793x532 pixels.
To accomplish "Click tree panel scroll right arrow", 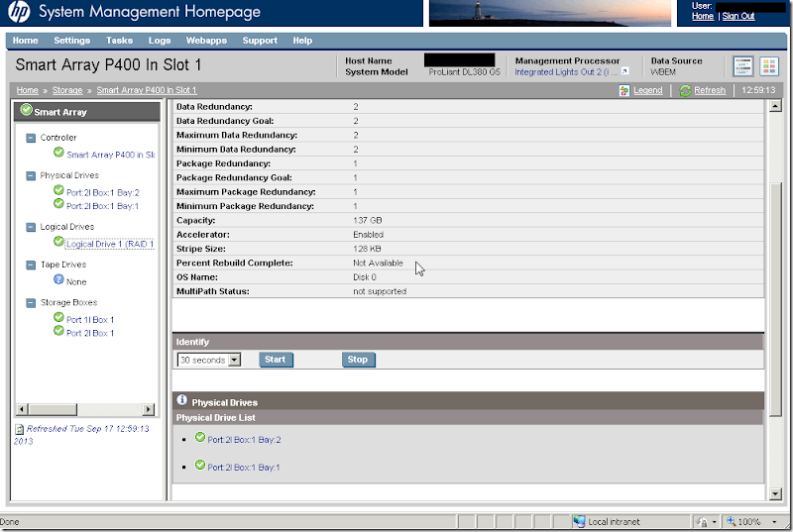I will click(x=148, y=409).
